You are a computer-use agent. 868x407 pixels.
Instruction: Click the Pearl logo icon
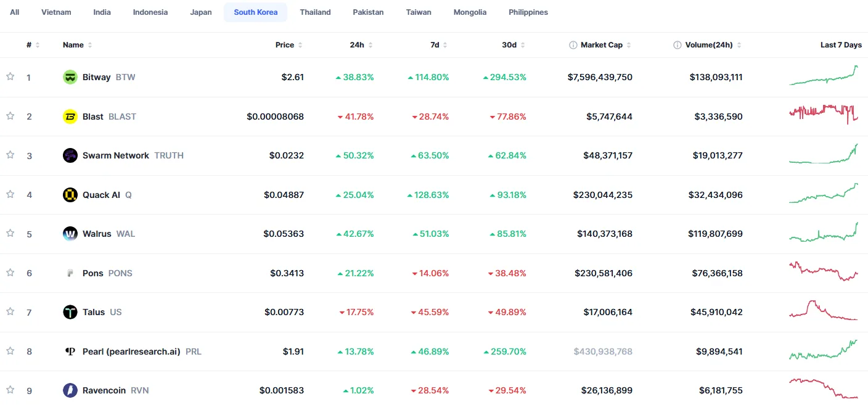(70, 351)
